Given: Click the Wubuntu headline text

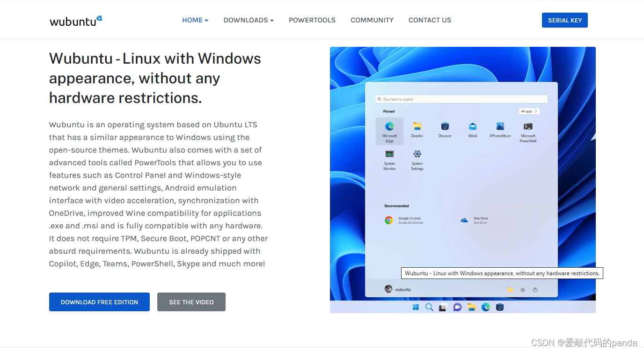Looking at the screenshot, I should coord(155,78).
